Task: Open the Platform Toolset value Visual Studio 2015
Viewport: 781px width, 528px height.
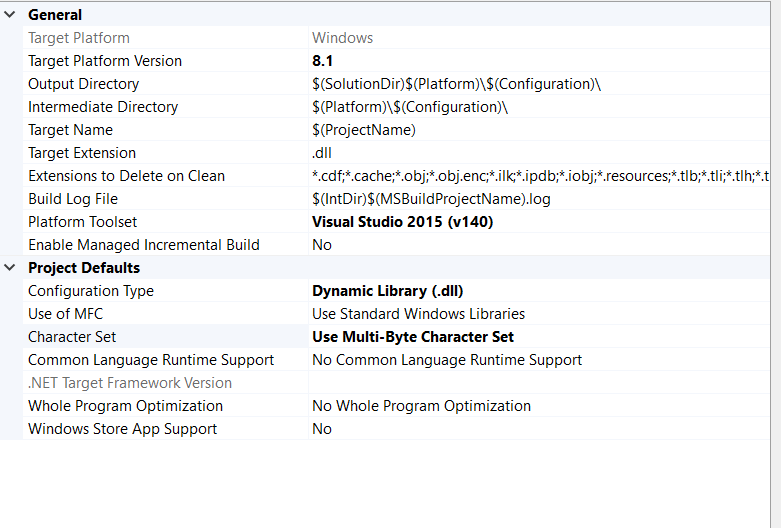Action: tap(402, 222)
